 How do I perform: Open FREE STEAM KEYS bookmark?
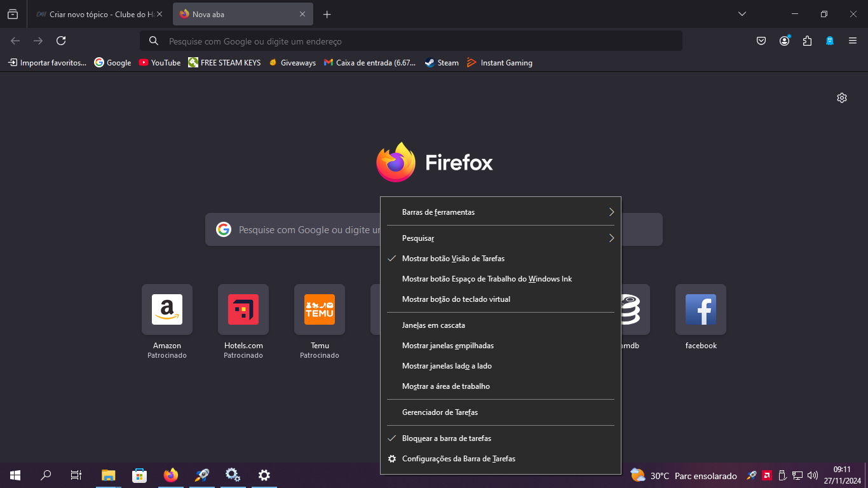[x=224, y=62]
